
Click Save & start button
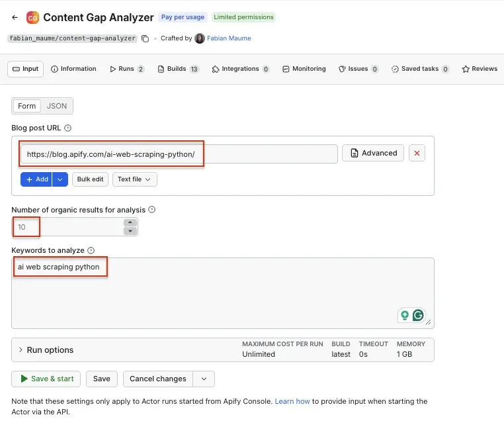click(x=46, y=379)
